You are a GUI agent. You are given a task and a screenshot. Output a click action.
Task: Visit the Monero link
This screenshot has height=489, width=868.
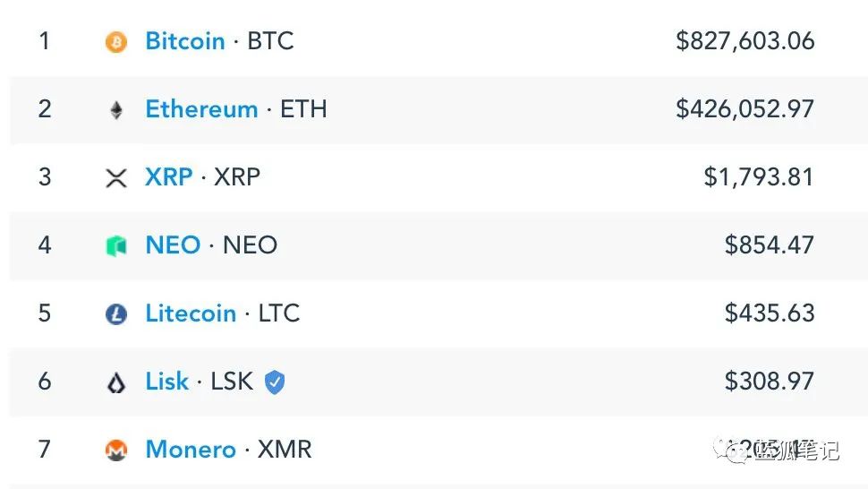[x=191, y=450]
